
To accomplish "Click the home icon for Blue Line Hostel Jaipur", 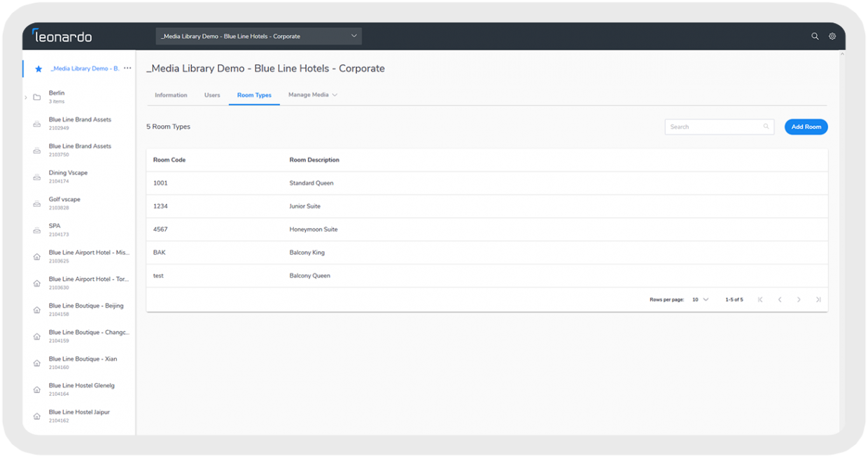I will [x=37, y=416].
